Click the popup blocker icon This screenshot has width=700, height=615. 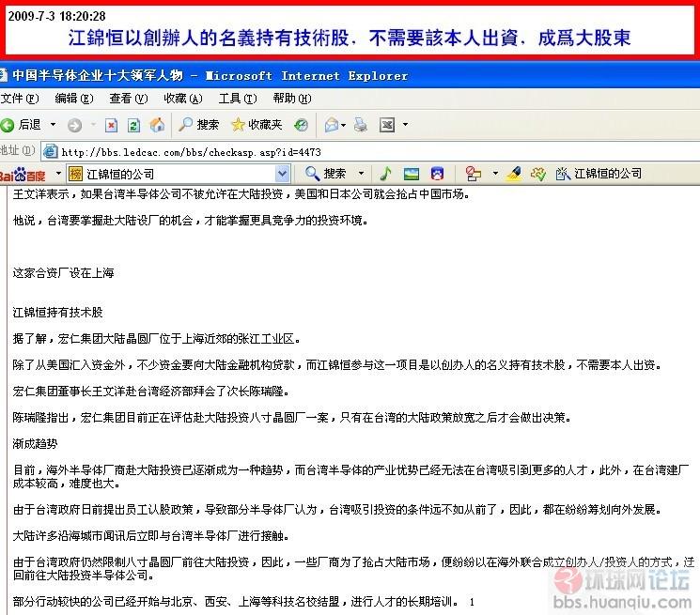(x=474, y=174)
